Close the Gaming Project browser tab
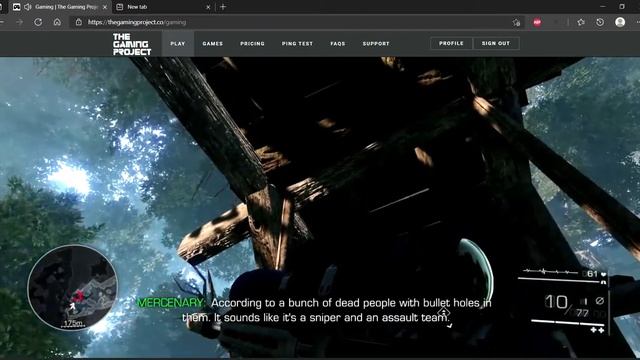The width and height of the screenshot is (640, 360). coord(104,7)
